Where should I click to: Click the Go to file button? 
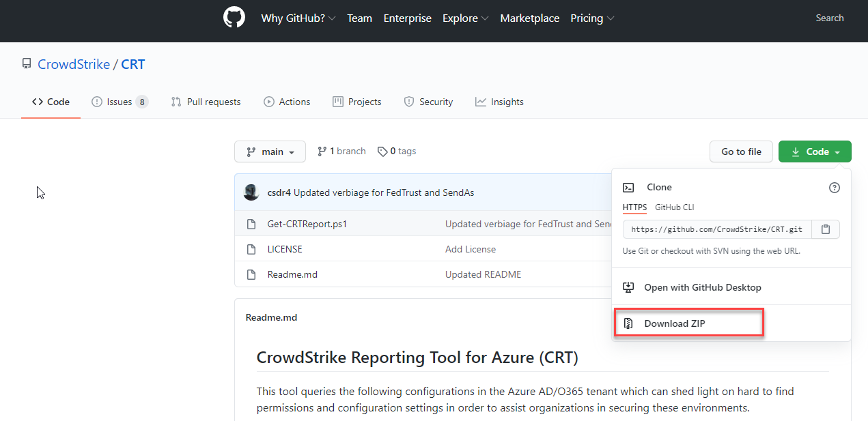[741, 151]
